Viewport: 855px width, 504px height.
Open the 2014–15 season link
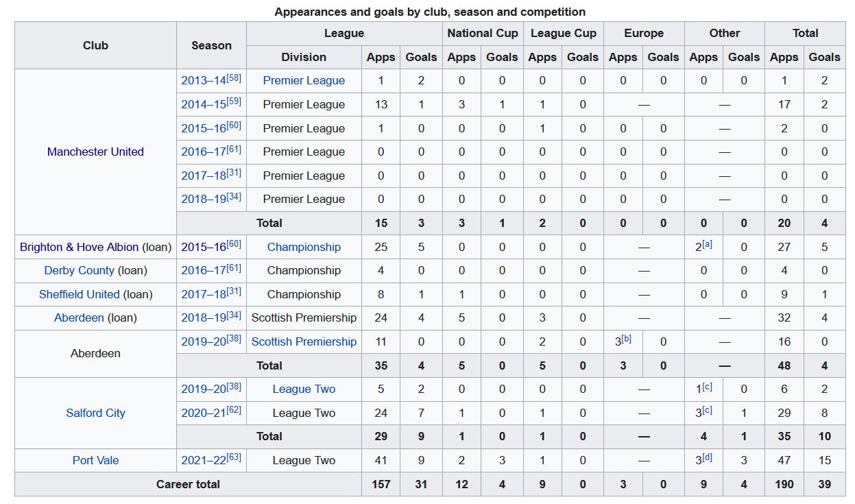pyautogui.click(x=204, y=105)
